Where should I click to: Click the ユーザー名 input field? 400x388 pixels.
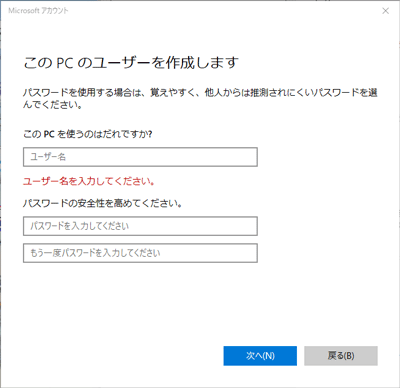140,157
